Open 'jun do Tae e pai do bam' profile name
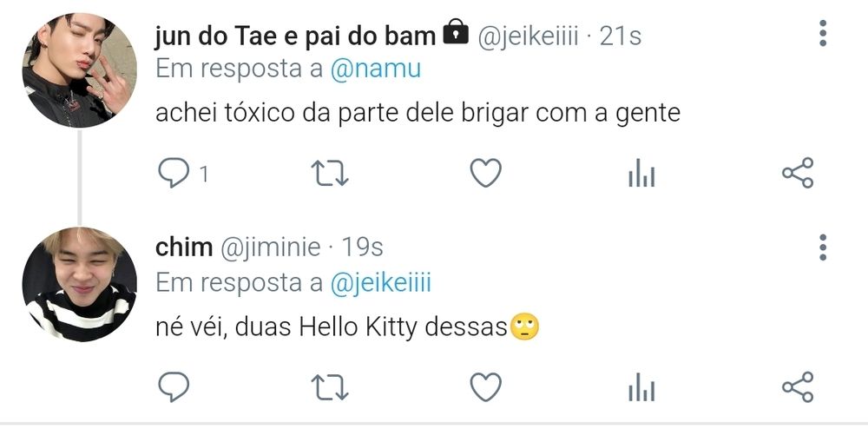Viewport: 868px width, 429px height. [x=295, y=35]
